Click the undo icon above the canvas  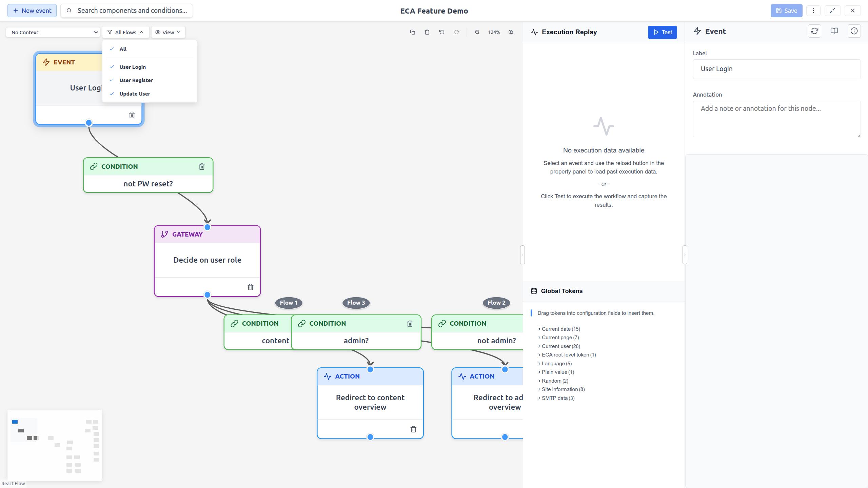pyautogui.click(x=441, y=32)
